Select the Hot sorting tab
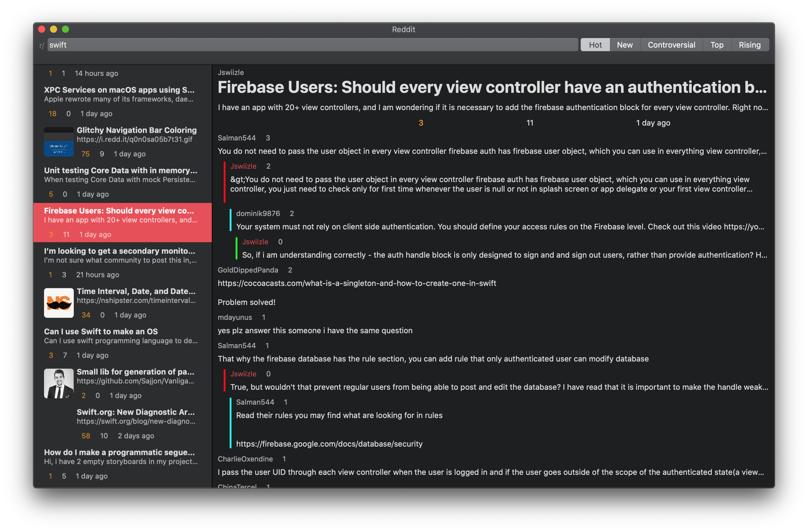The height and width of the screenshot is (532, 808). (x=595, y=45)
